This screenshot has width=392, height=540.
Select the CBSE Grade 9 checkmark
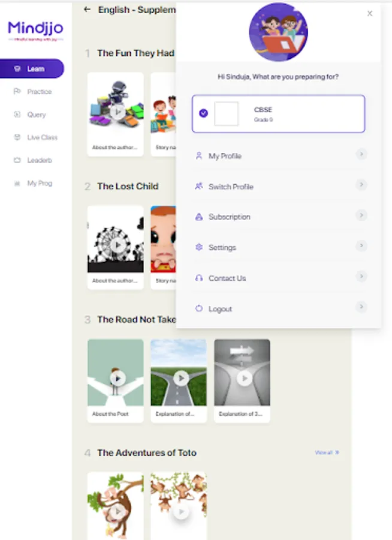[x=203, y=113]
